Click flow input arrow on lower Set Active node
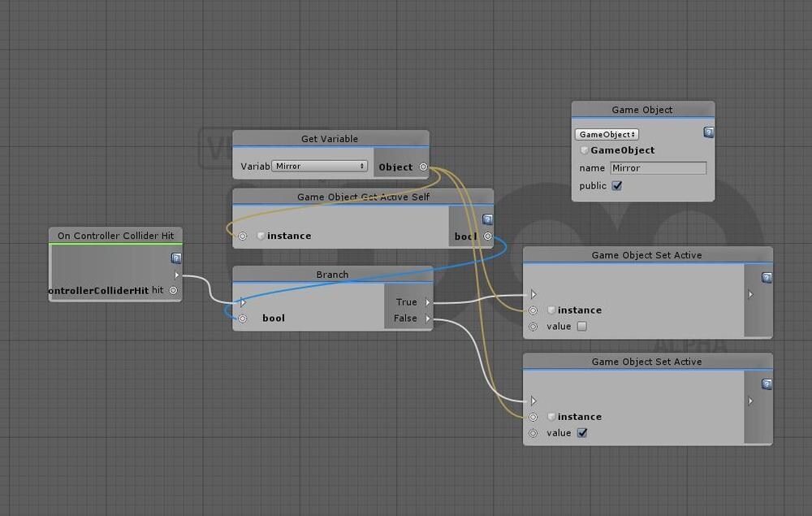 (533, 401)
